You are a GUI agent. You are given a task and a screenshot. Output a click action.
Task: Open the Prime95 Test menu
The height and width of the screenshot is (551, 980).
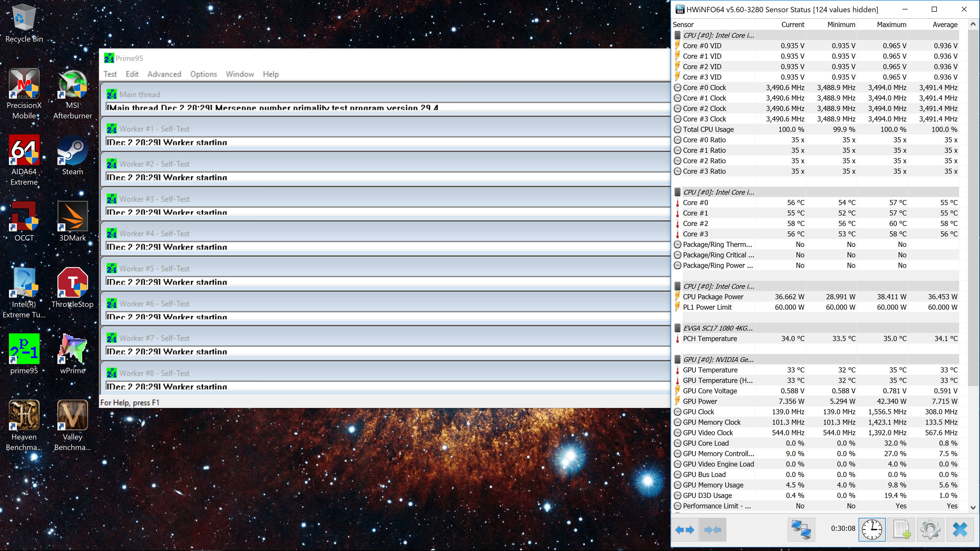110,74
